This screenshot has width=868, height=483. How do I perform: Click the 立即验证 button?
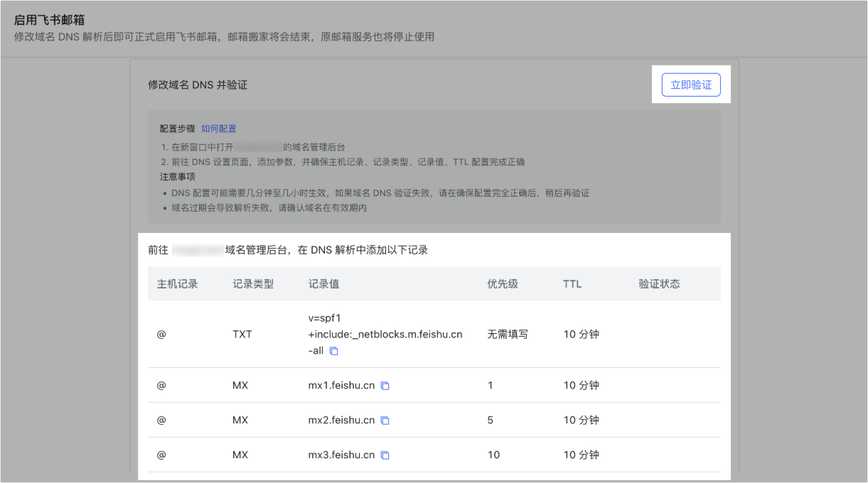click(691, 85)
